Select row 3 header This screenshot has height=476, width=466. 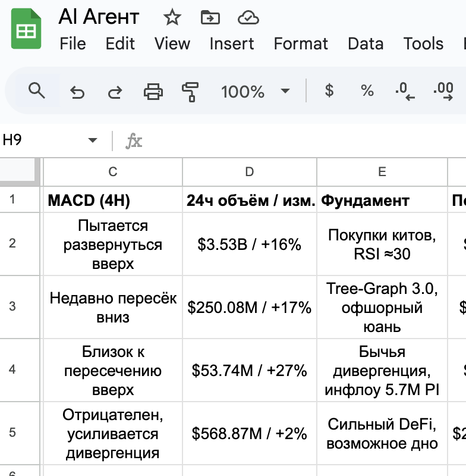tap(20, 307)
